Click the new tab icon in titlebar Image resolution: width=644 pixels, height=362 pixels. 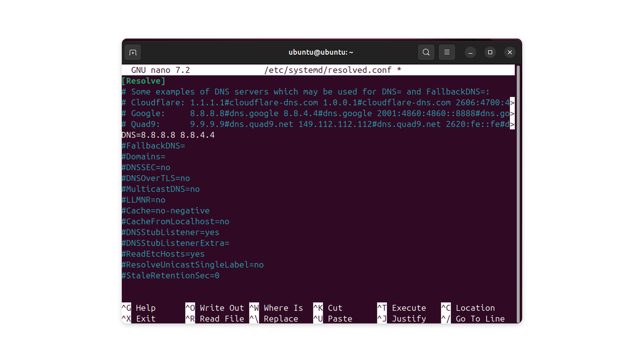click(x=133, y=53)
